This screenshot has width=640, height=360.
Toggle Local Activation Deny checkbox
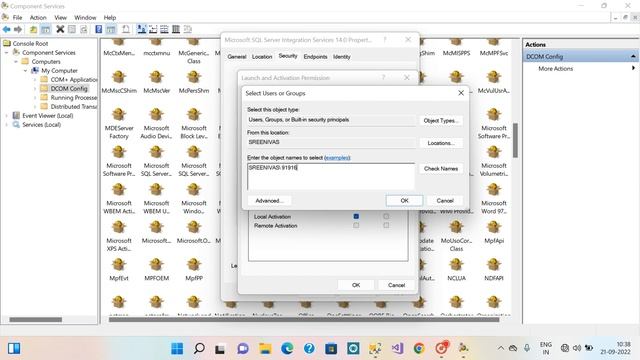coord(386,216)
